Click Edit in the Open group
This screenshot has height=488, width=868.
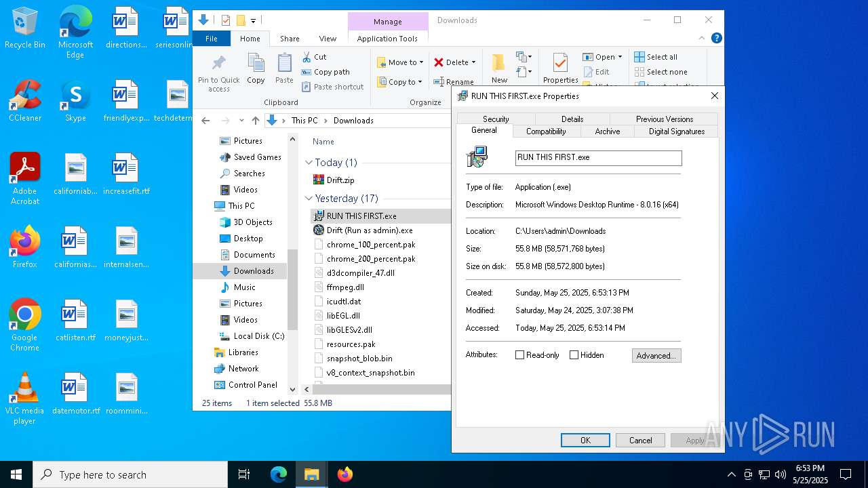(x=596, y=72)
